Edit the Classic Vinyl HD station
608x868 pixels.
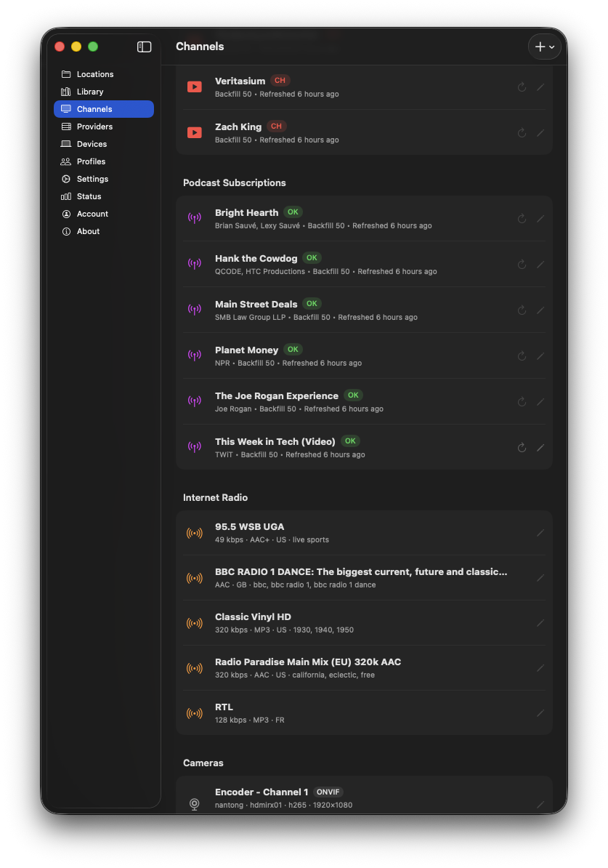point(540,623)
